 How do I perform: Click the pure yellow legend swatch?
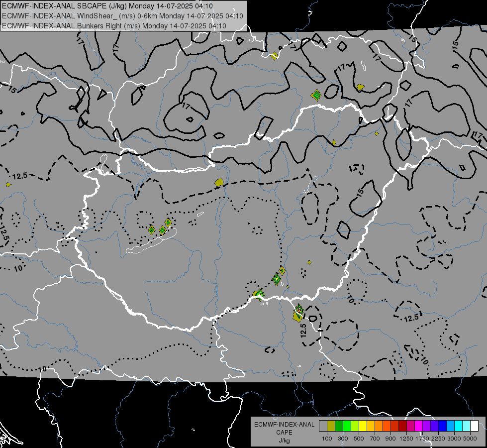tap(363, 426)
